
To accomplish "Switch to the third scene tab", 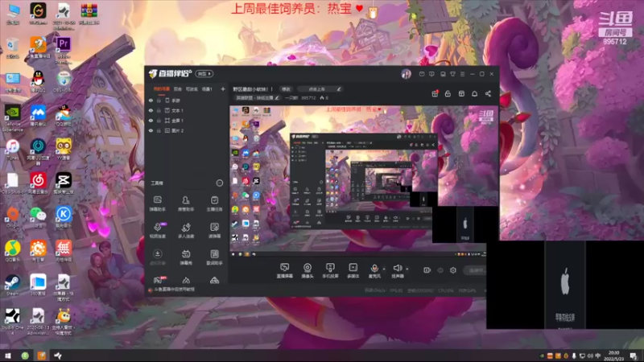I will (x=192, y=89).
